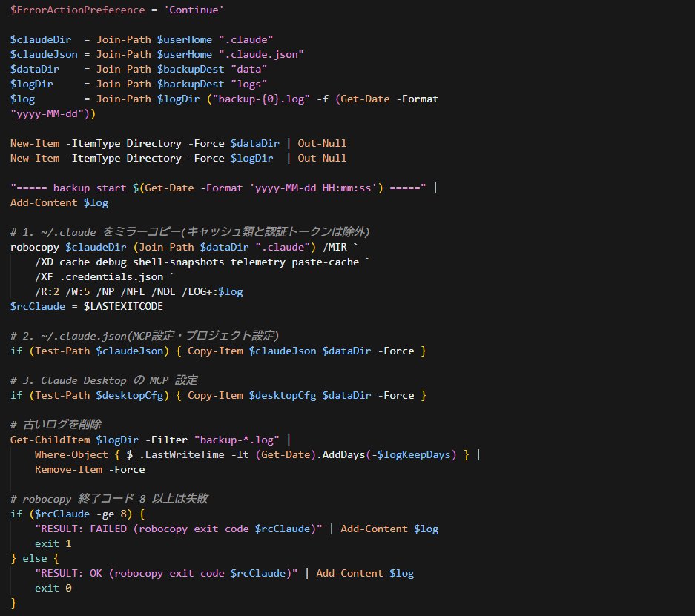Click the telemetry directory name
The width and height of the screenshot is (695, 616).
click(x=257, y=262)
